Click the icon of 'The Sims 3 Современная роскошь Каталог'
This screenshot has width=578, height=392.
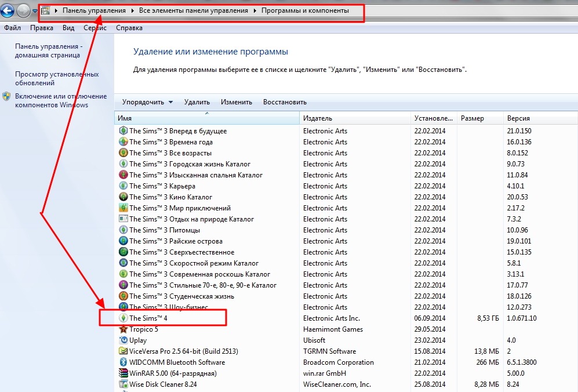coord(123,274)
